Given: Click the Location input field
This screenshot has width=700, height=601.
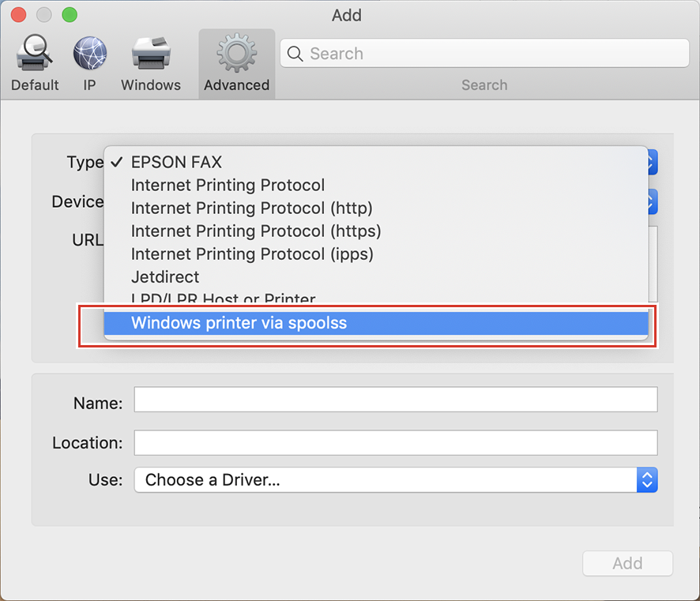Looking at the screenshot, I should [395, 443].
